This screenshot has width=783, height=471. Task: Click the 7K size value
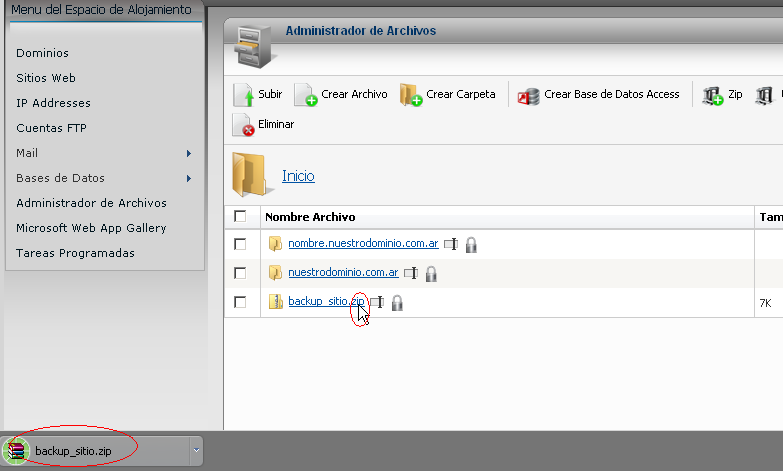766,303
